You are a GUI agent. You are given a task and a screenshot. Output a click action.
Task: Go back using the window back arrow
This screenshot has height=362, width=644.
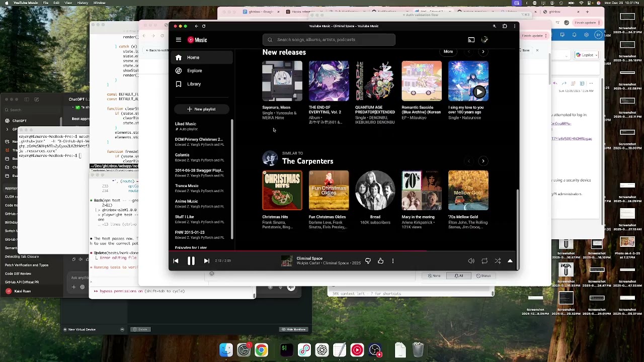[x=196, y=26]
